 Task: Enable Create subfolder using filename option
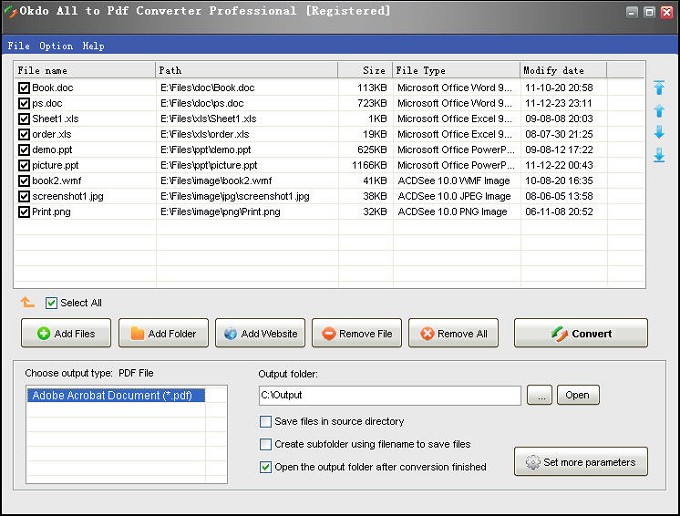click(x=266, y=444)
